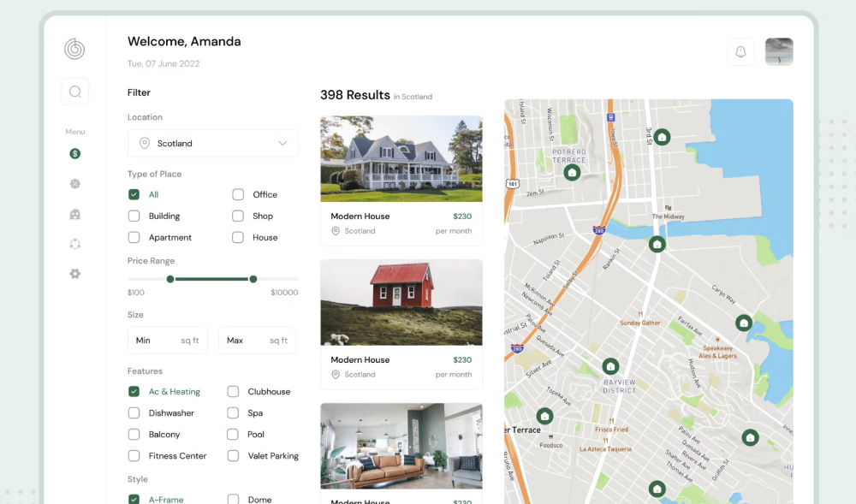This screenshot has height=504, width=856.
Task: Check the Pool feature checkbox
Action: [x=233, y=434]
